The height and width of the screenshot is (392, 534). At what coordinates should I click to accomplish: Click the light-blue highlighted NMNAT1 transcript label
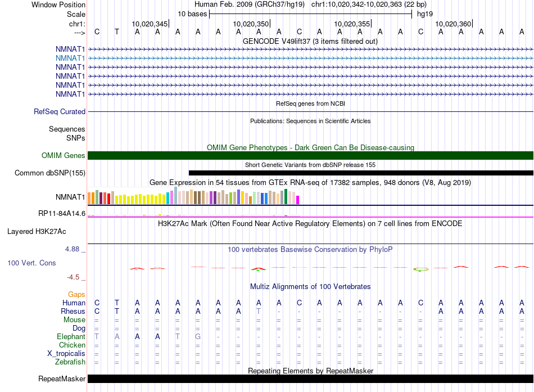(70, 58)
